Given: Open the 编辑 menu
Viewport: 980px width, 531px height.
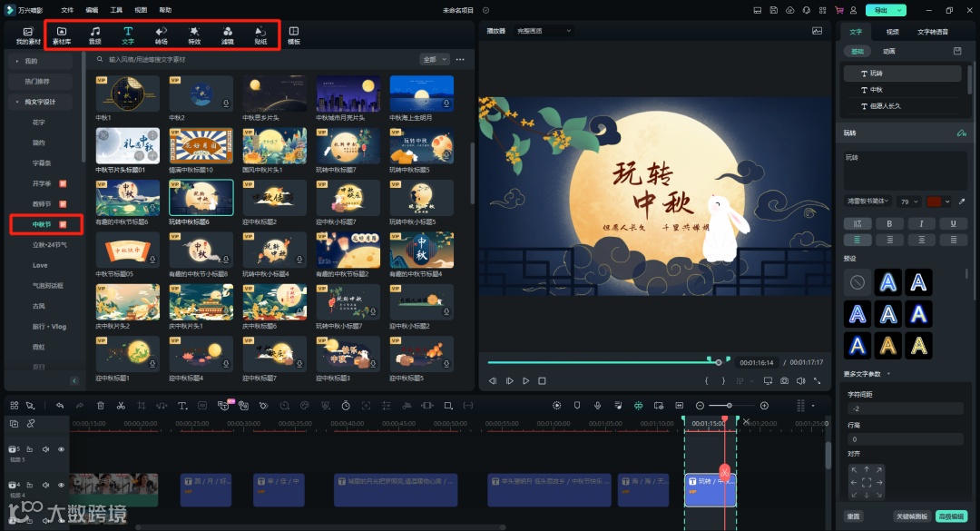Looking at the screenshot, I should click(92, 10).
